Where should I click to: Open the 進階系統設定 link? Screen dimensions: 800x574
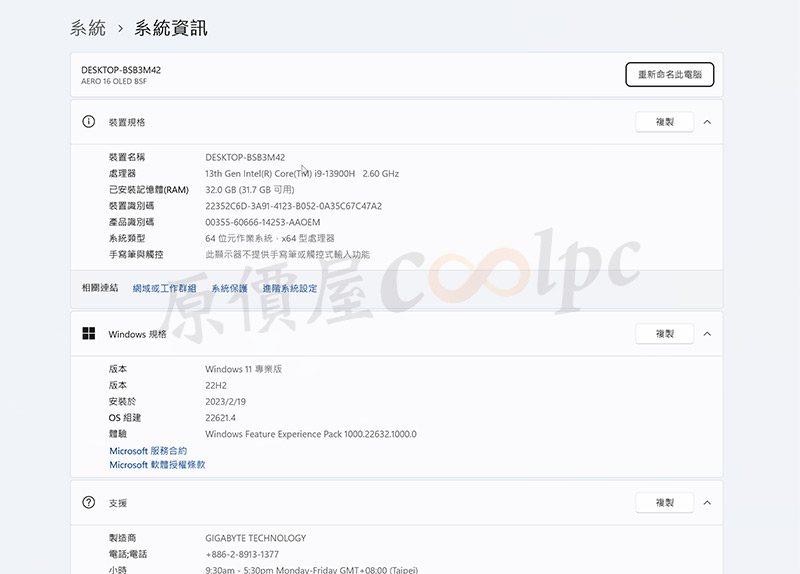[x=290, y=288]
